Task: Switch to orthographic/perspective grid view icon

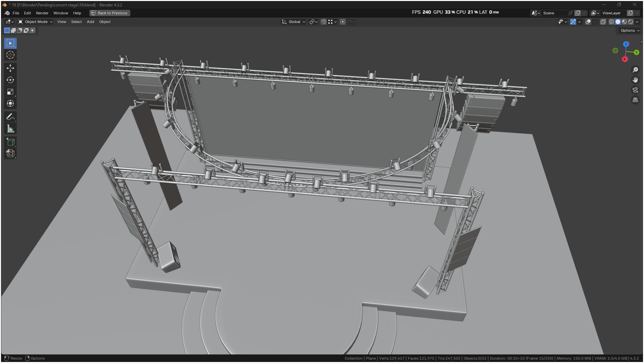Action: 635,100
